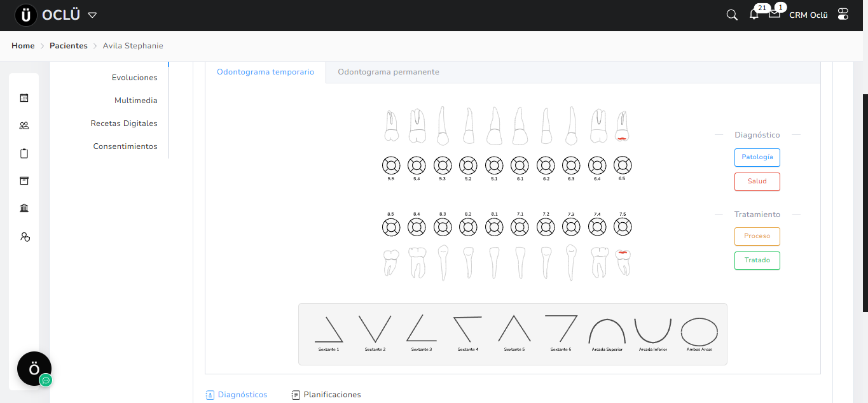Select tooth 8.4 surface circle
The image size is (868, 403).
pos(417,227)
